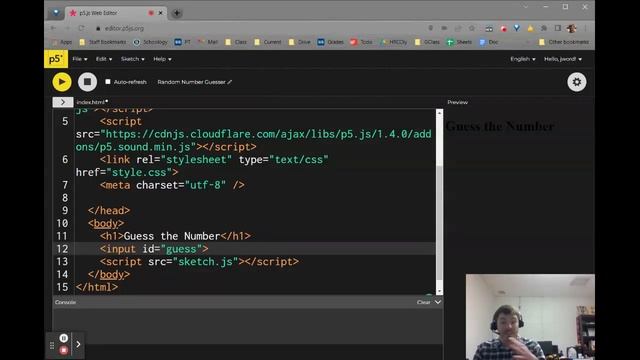Expand the sidebar file list arrow

tap(62, 102)
